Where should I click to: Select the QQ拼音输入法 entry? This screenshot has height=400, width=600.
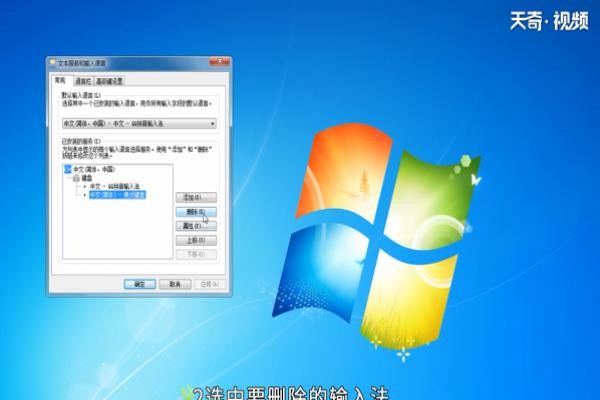[114, 186]
